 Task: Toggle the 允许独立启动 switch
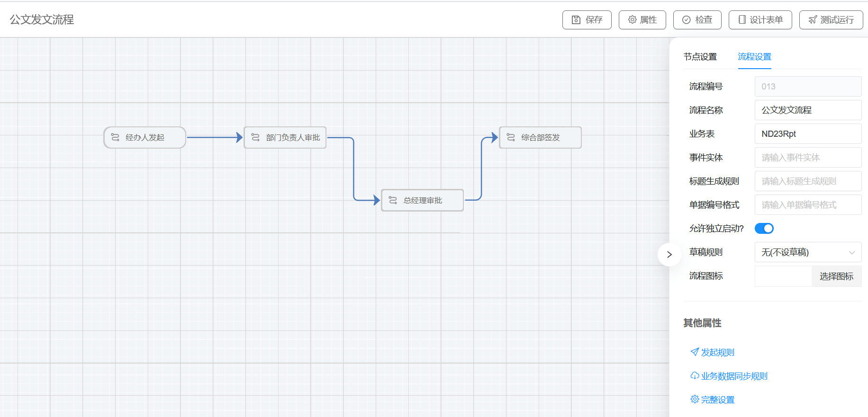click(764, 229)
